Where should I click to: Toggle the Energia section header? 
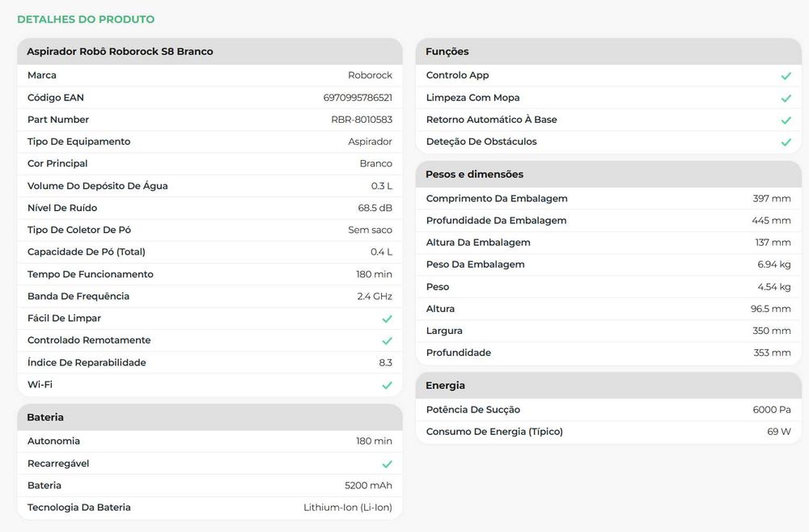[x=608, y=386]
